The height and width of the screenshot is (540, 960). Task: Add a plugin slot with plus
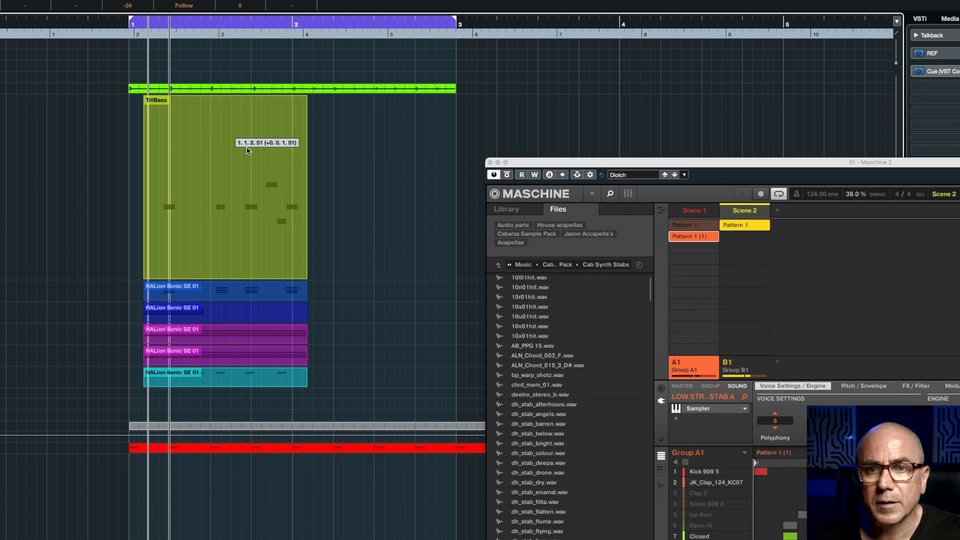[x=676, y=419]
